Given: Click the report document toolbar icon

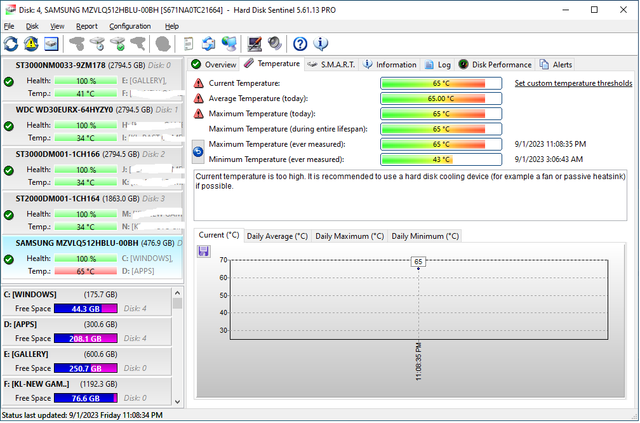Looking at the screenshot, I should point(188,44).
